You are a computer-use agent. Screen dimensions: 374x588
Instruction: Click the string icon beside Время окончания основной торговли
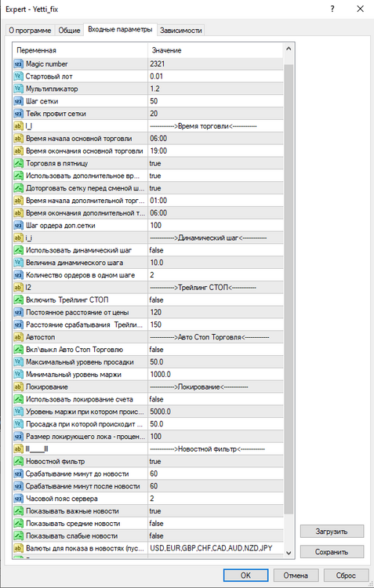coord(18,151)
